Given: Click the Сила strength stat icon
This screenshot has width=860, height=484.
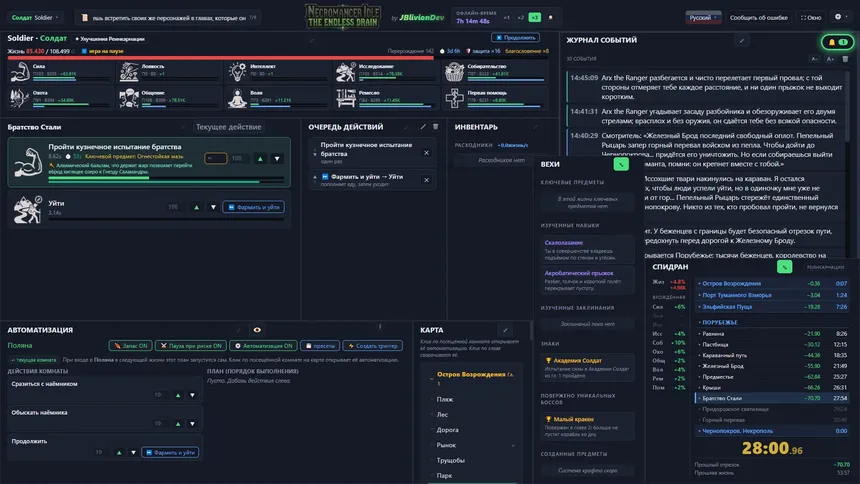Looking at the screenshot, I should point(20,72).
